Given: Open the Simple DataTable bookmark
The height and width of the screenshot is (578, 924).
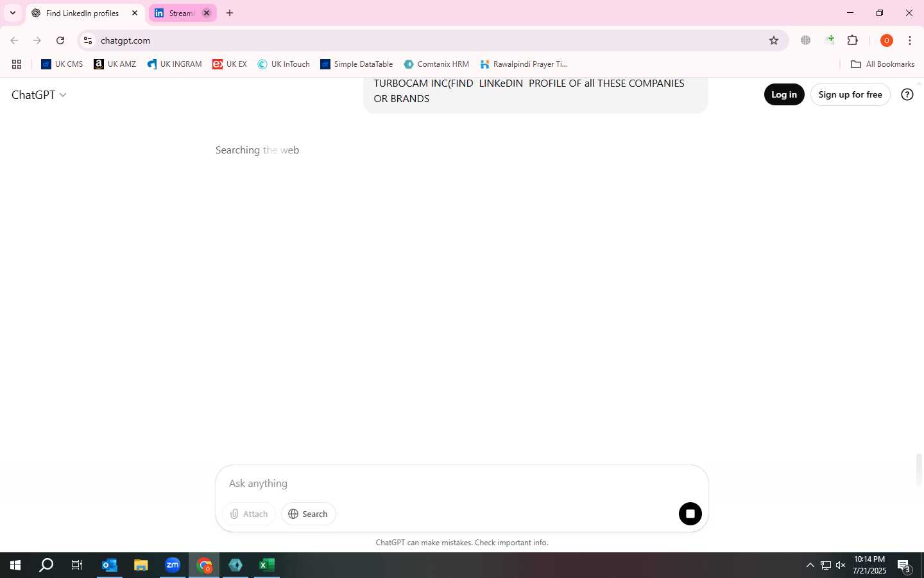Looking at the screenshot, I should (x=357, y=64).
